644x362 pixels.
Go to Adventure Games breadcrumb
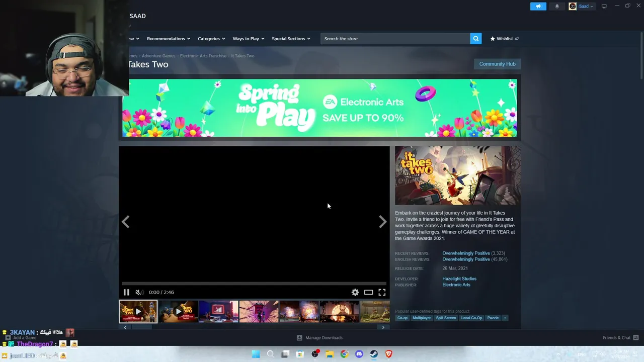coord(158,56)
